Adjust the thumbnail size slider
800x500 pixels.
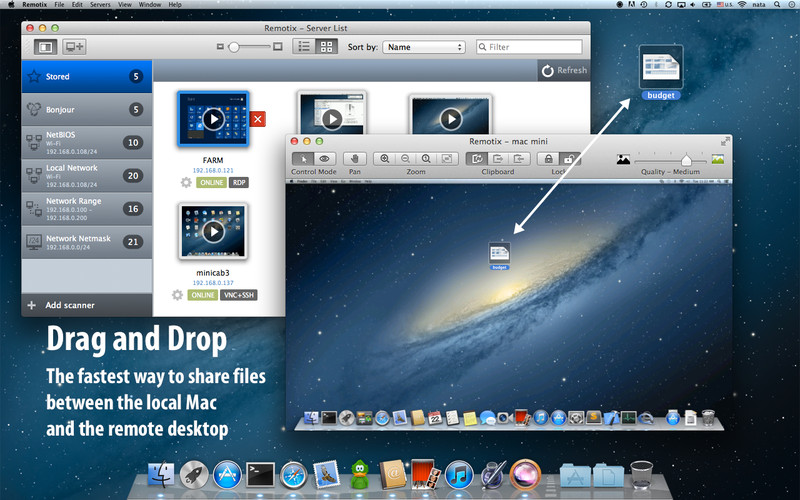tap(234, 47)
